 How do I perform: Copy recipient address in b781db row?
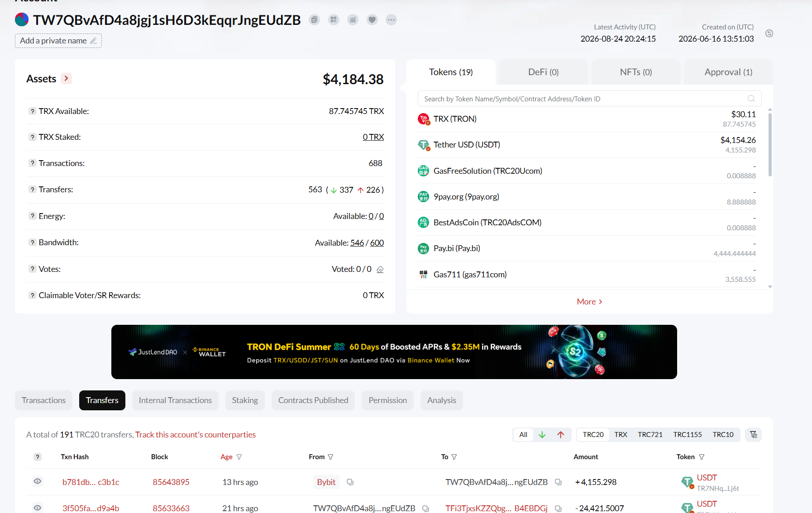tap(558, 482)
